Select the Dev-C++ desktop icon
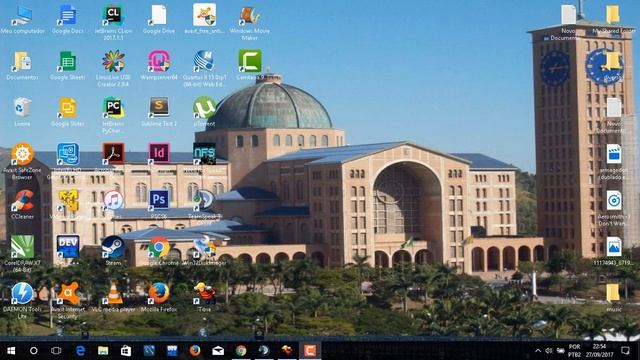The width and height of the screenshot is (640, 360). coord(68,247)
